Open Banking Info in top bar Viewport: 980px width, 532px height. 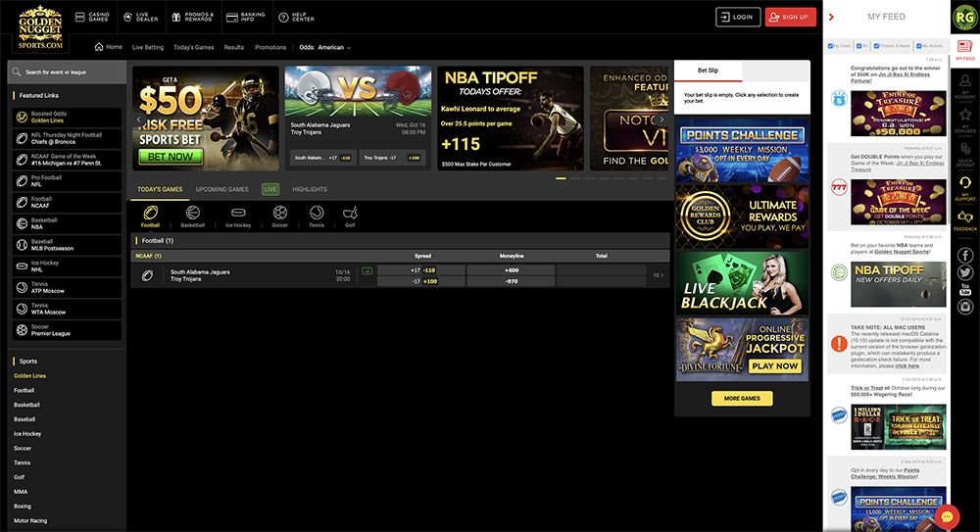pos(246,17)
